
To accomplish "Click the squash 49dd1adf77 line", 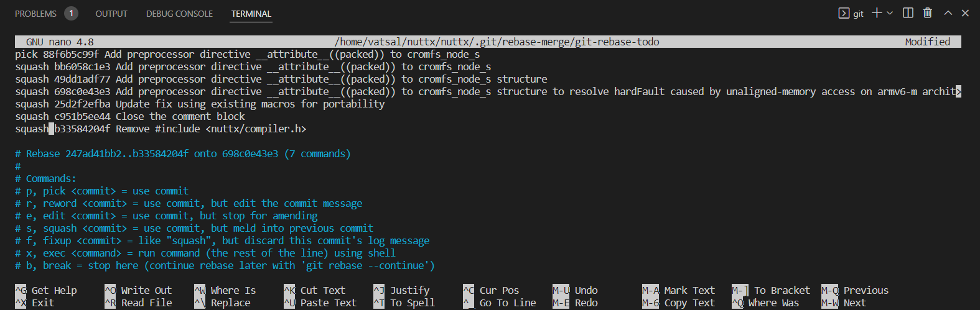I will (x=281, y=79).
